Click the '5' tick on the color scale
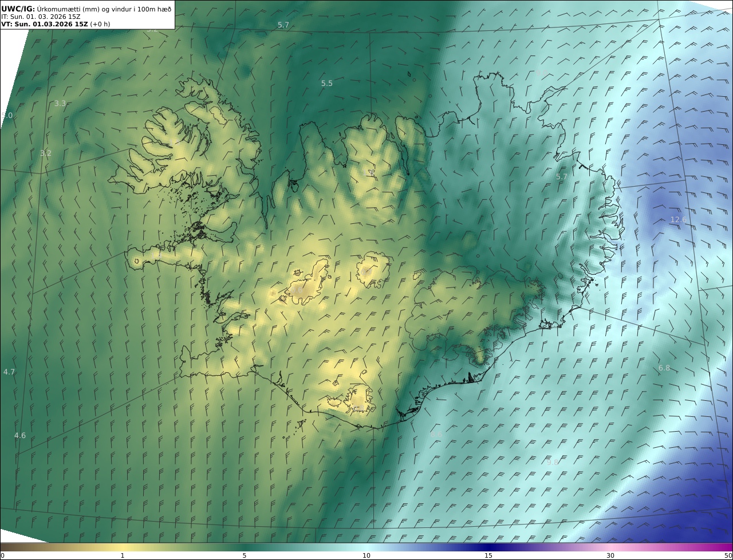 245,555
